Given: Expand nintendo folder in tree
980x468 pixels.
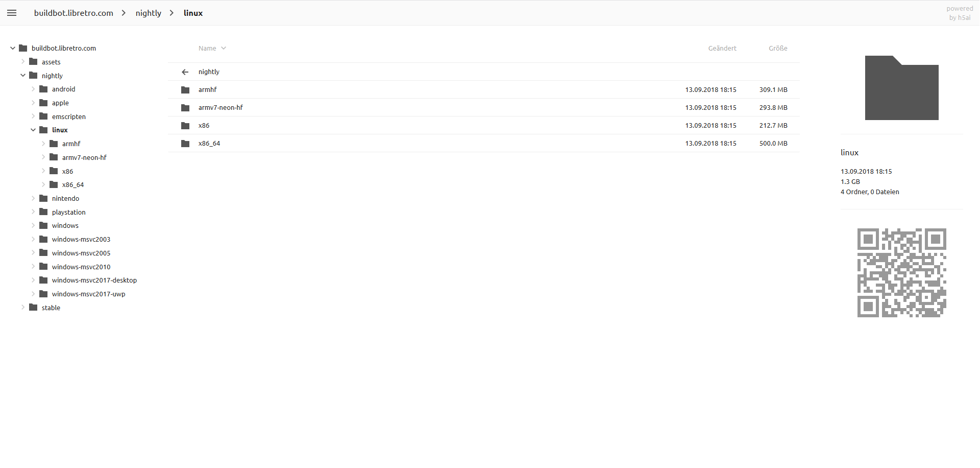Looking at the screenshot, I should point(33,198).
